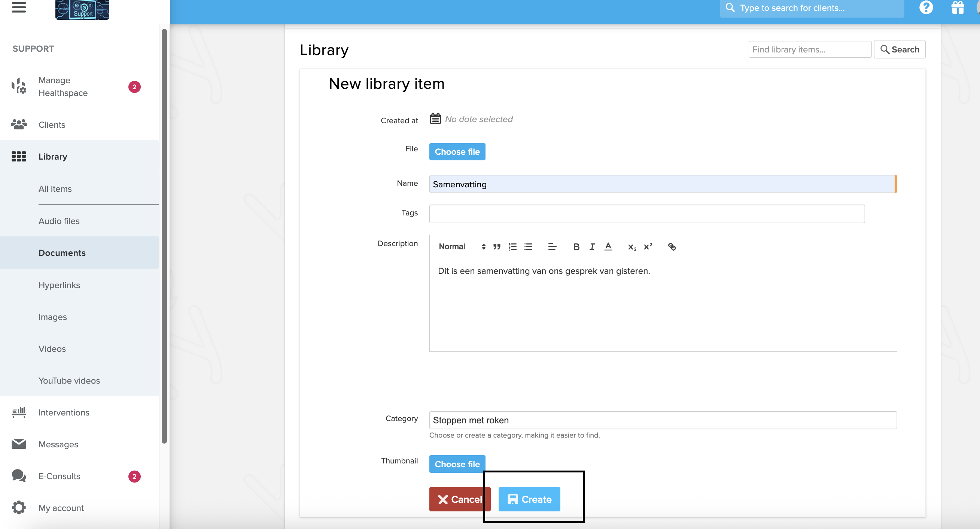
Task: Click into the Description text area
Action: 663,305
